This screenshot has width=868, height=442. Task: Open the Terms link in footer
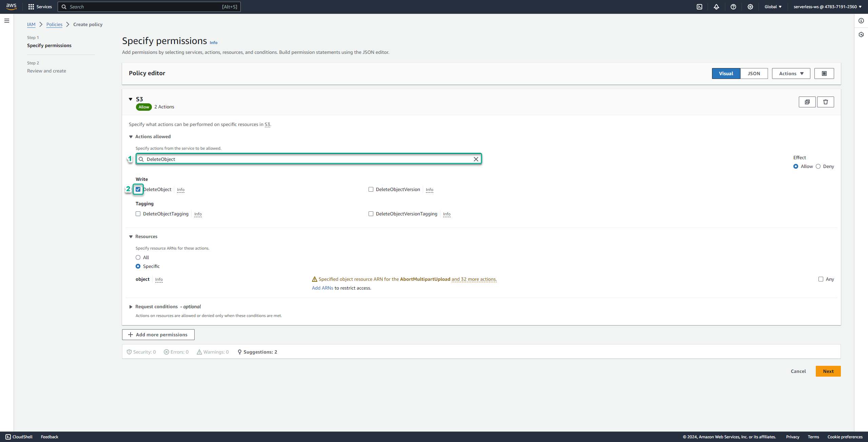tap(813, 437)
